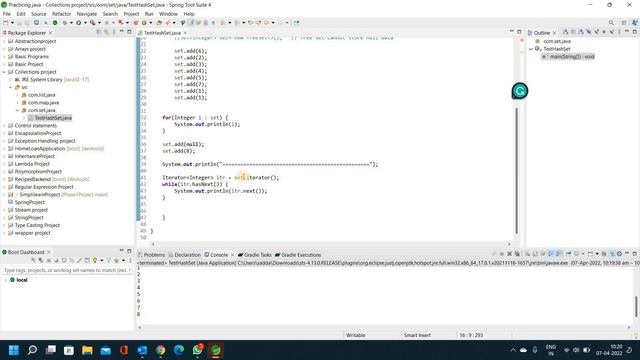This screenshot has height=360, width=640.
Task: Toggle Pin Console in Console toolbar
Action: pyautogui.click(x=568, y=254)
